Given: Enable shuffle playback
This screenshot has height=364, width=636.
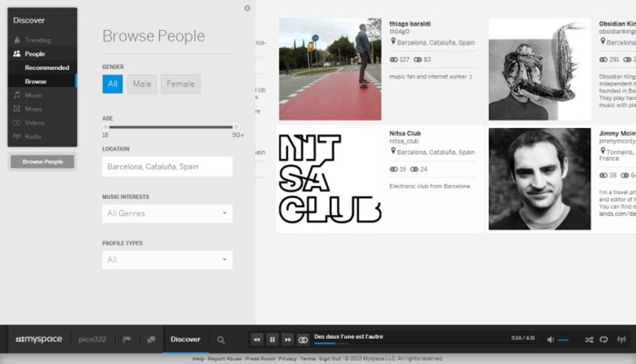Looking at the screenshot, I should point(589,339).
